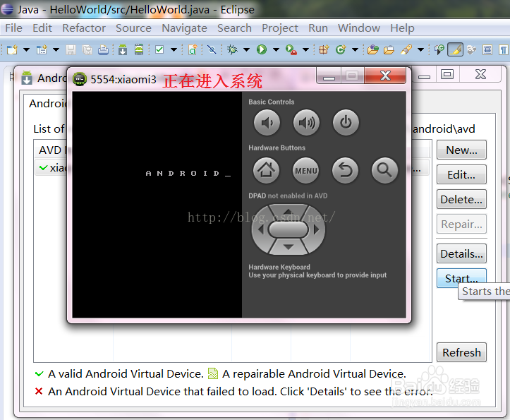Click the Debug bug icon
The width and height of the screenshot is (510, 420).
[x=232, y=50]
